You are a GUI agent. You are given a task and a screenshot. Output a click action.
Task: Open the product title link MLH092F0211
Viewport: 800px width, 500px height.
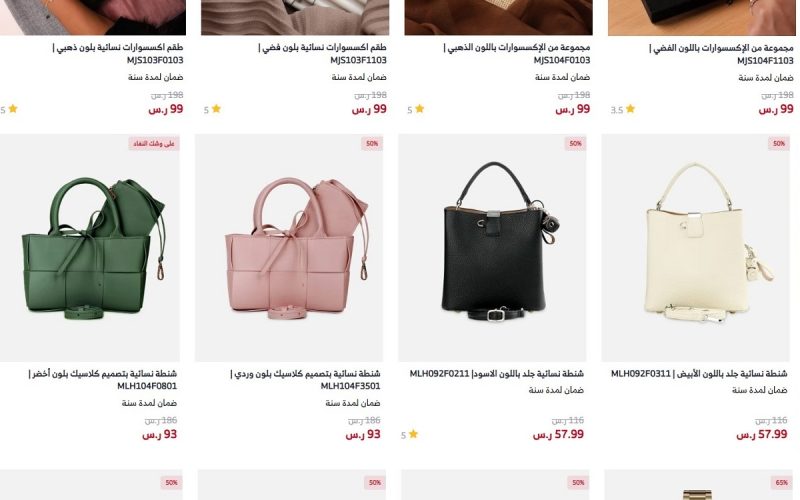point(496,373)
